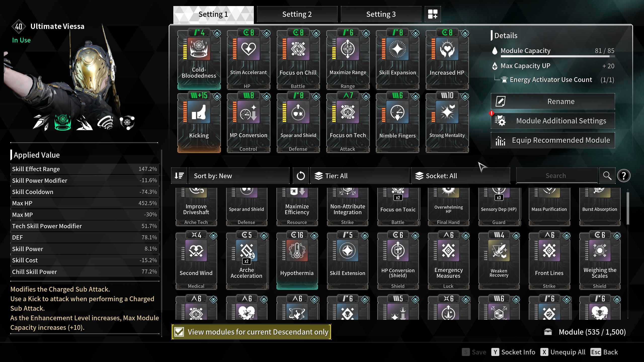This screenshot has width=644, height=362.
Task: Select the equipped Kicking module
Action: pyautogui.click(x=199, y=122)
